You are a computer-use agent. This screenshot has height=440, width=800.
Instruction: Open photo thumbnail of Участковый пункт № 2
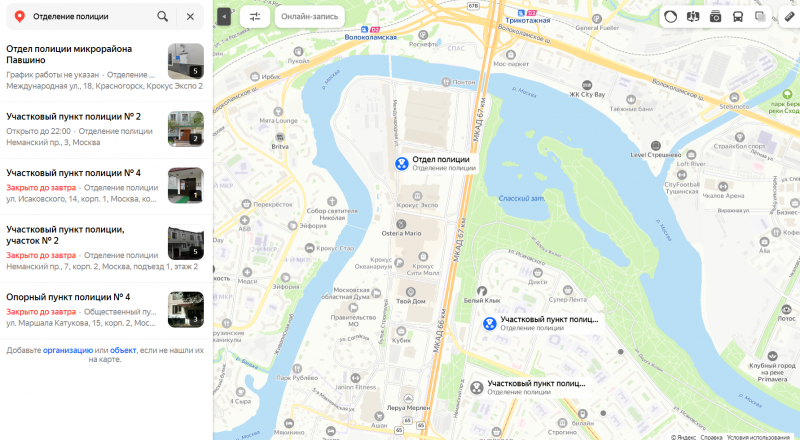pyautogui.click(x=186, y=129)
